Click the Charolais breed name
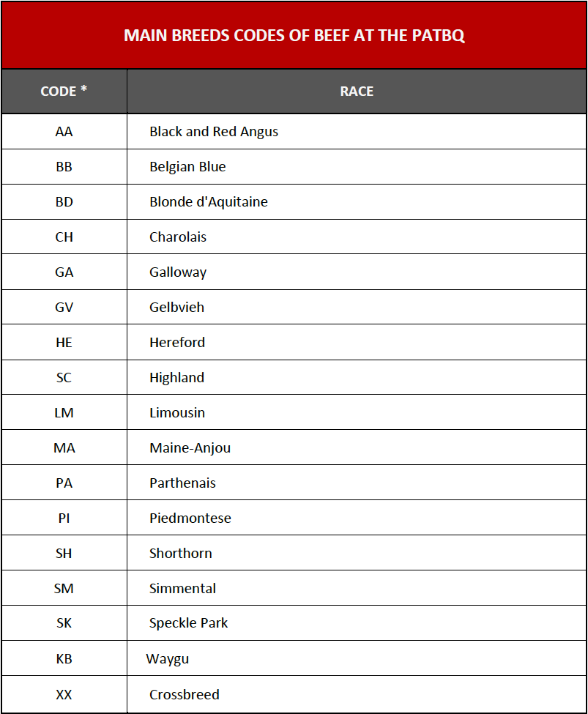This screenshot has height=714, width=588. [178, 237]
